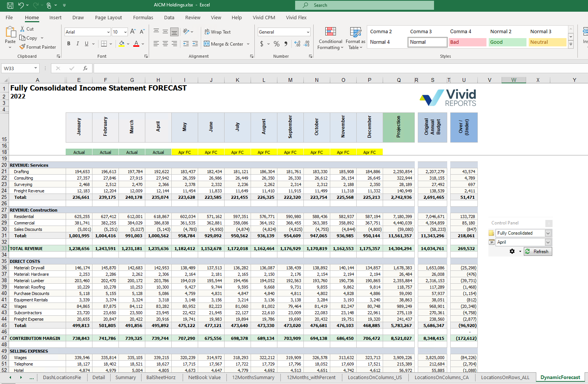Screen dimensions: 588x384
Task: Click Merge & Center
Action: point(224,44)
